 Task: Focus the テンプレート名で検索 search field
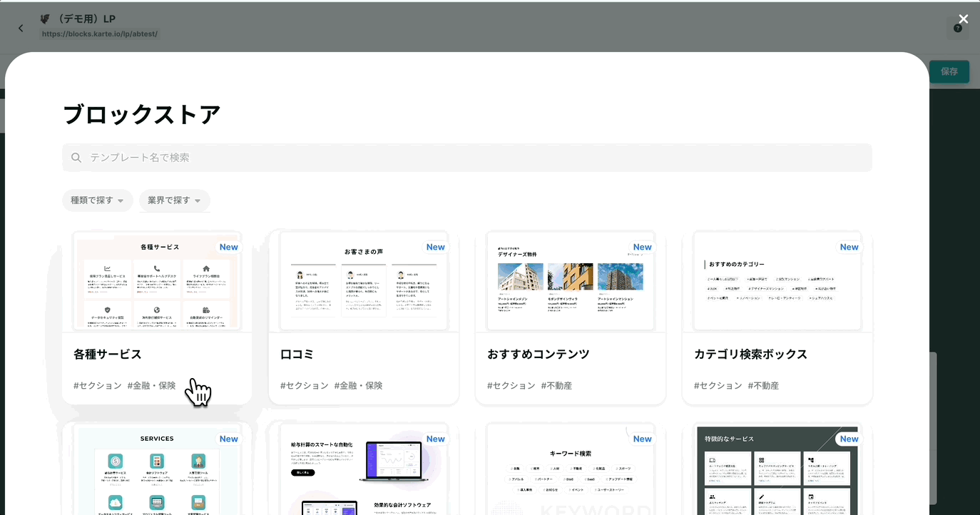467,158
